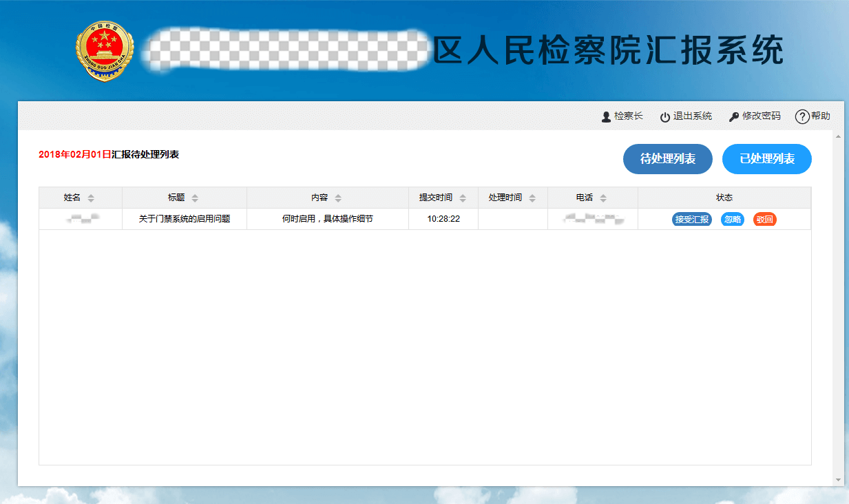849x504 pixels.
Task: Sort table by 内容 column arrows
Action: tap(338, 198)
